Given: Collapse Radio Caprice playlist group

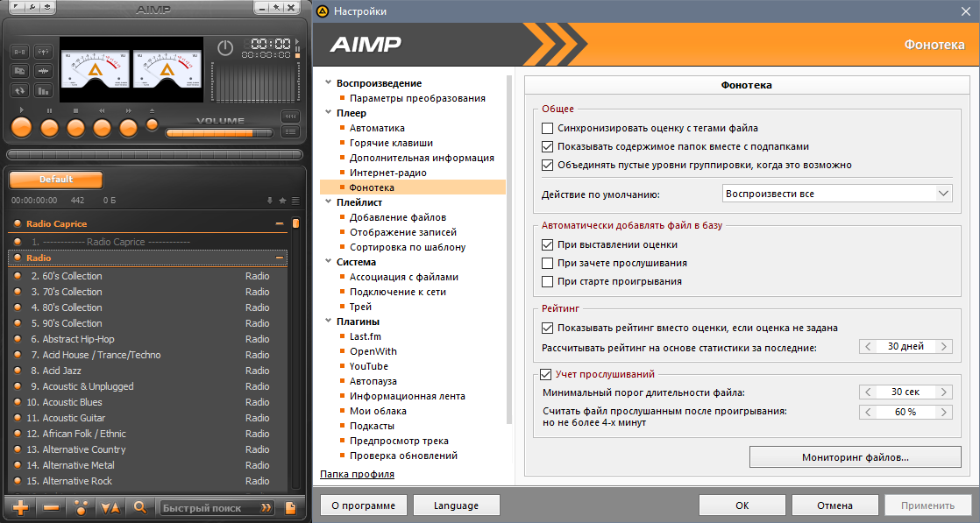Looking at the screenshot, I should tap(280, 223).
